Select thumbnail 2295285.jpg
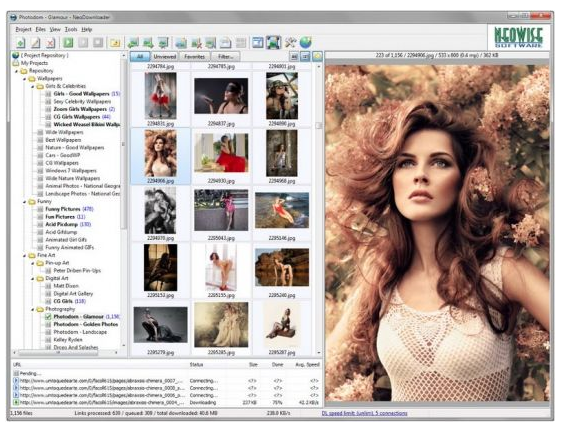Viewport: 562px width, 424px height. 221,328
